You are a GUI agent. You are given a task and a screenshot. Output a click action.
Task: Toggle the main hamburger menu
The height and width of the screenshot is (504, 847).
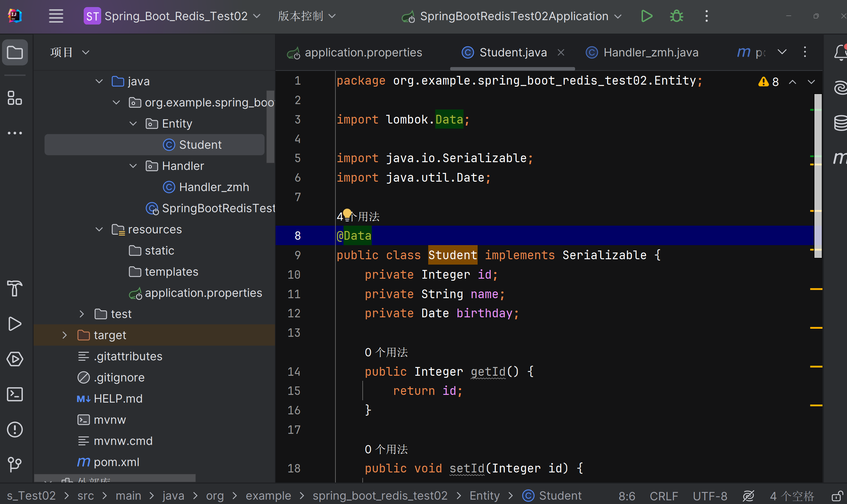click(x=56, y=16)
